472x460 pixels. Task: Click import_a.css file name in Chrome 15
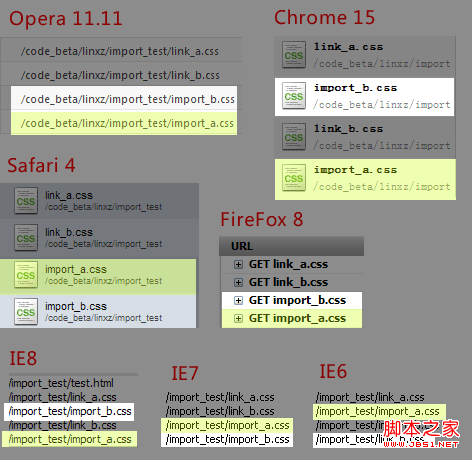355,170
